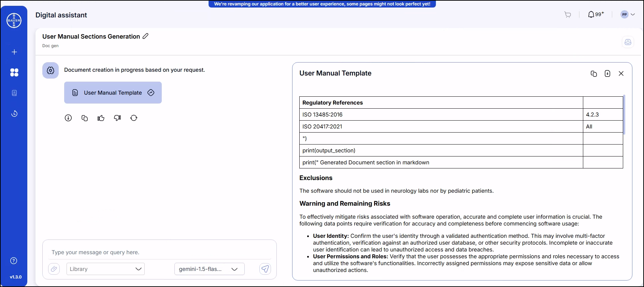644x287 pixels.
Task: Open notifications bell showing 99+
Action: coord(596,14)
